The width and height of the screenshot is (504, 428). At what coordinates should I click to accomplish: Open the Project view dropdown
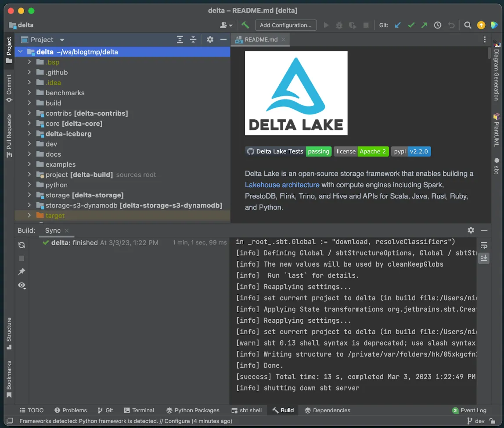tap(62, 40)
